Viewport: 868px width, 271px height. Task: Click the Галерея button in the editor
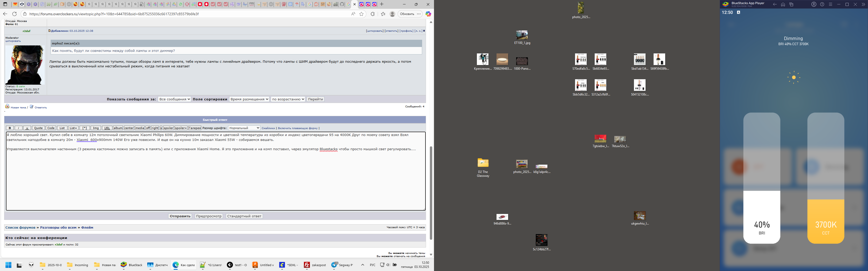[195, 128]
